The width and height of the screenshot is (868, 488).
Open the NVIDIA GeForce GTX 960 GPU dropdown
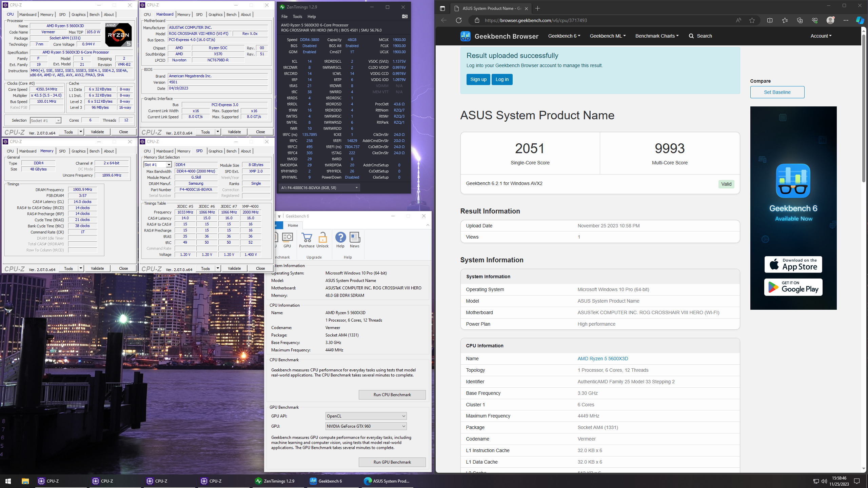tap(366, 426)
